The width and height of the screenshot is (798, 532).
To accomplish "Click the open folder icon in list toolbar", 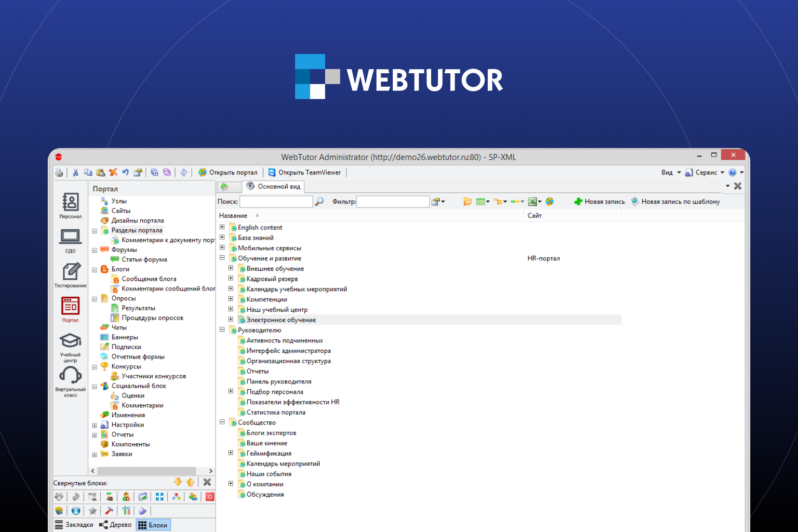I will click(x=468, y=202).
